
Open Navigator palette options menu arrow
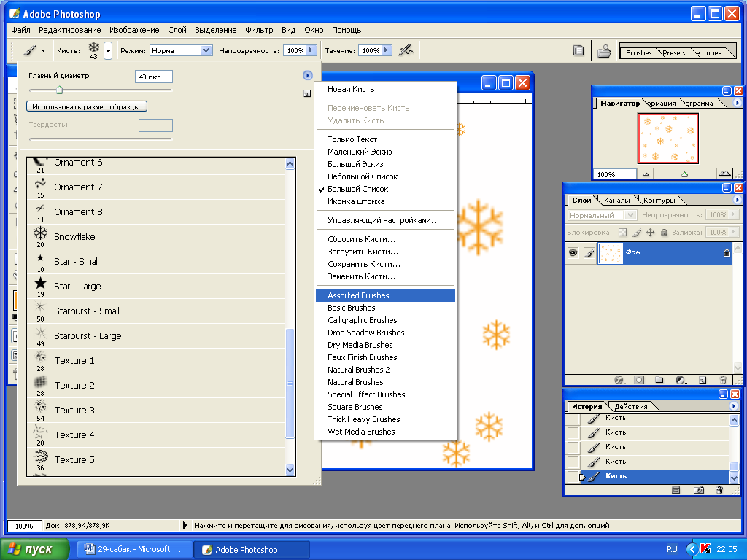(x=737, y=102)
